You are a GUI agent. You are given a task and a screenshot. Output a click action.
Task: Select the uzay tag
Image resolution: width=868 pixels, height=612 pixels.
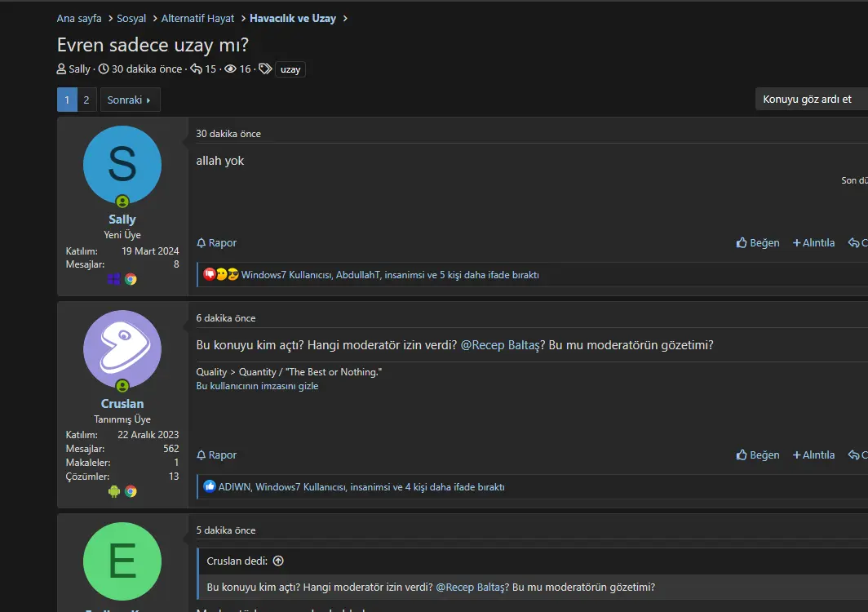click(x=290, y=69)
